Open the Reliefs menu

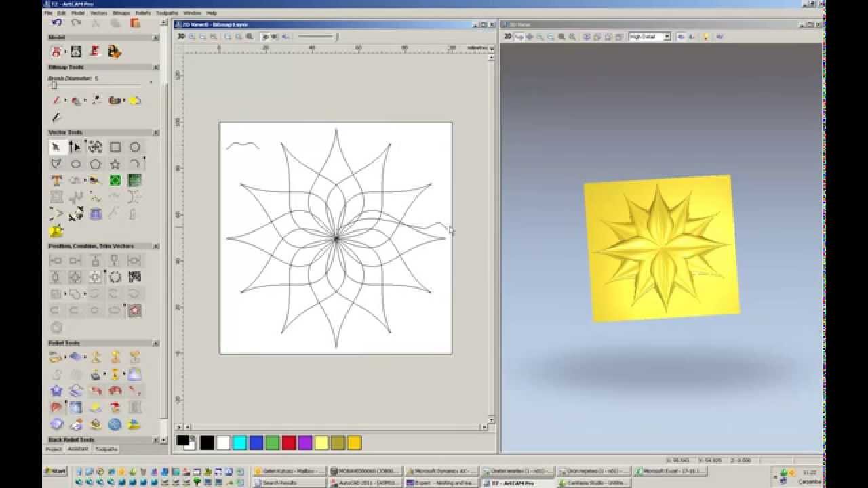[x=142, y=13]
